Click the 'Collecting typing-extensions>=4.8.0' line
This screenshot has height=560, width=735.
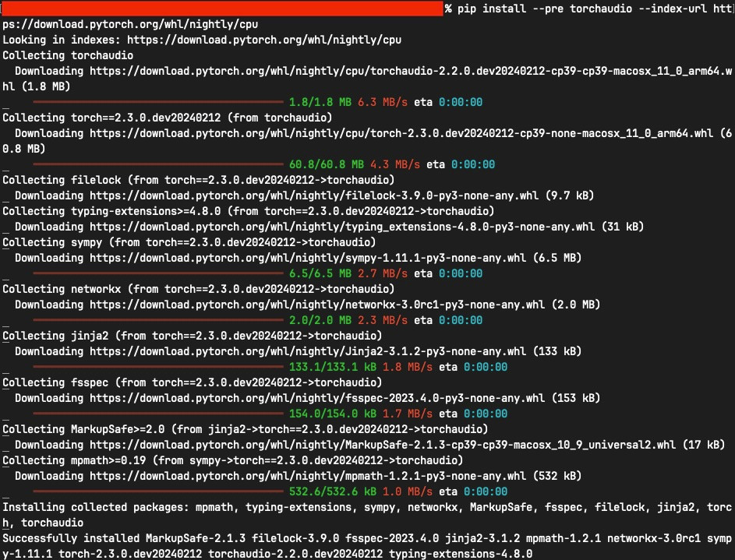[x=249, y=211]
